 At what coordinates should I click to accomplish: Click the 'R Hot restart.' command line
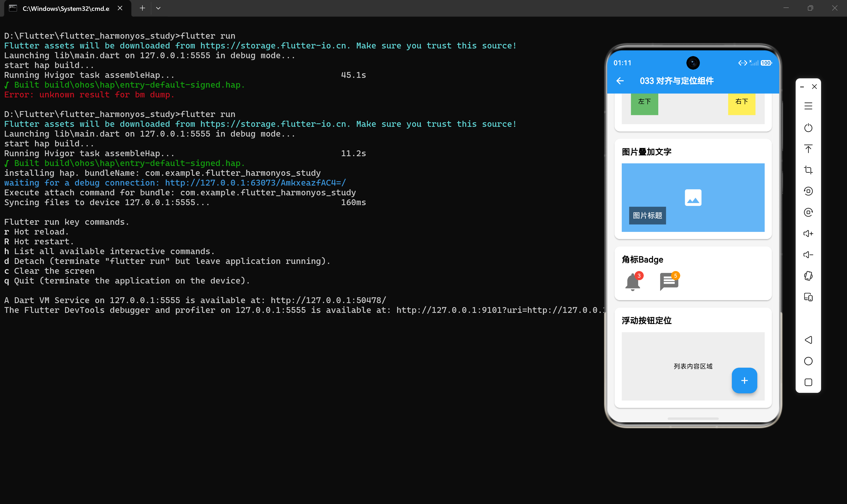click(39, 241)
